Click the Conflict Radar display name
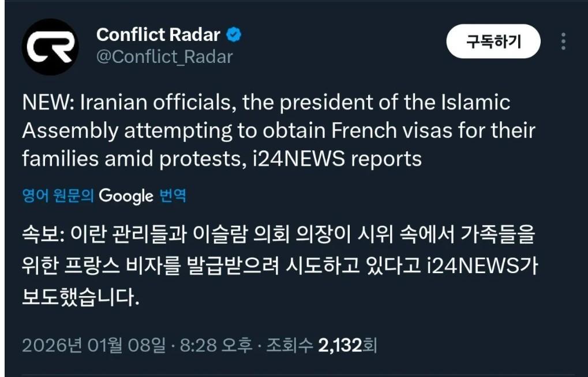Image resolution: width=588 pixels, height=377 pixels. (158, 35)
